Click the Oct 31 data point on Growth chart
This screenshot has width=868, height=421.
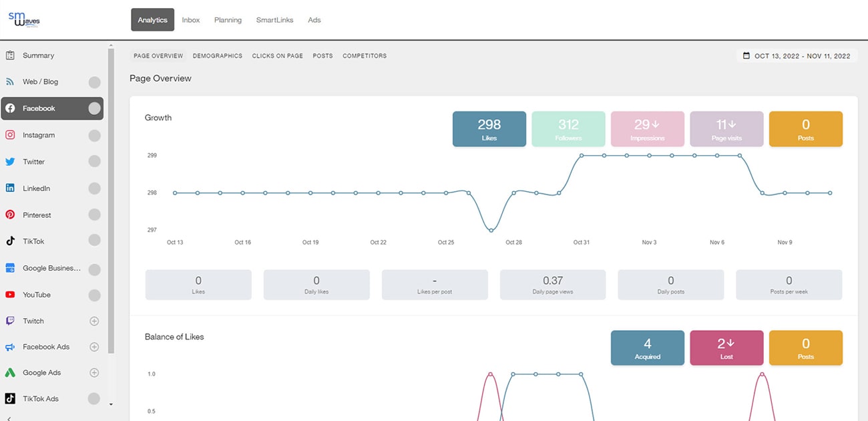(582, 156)
